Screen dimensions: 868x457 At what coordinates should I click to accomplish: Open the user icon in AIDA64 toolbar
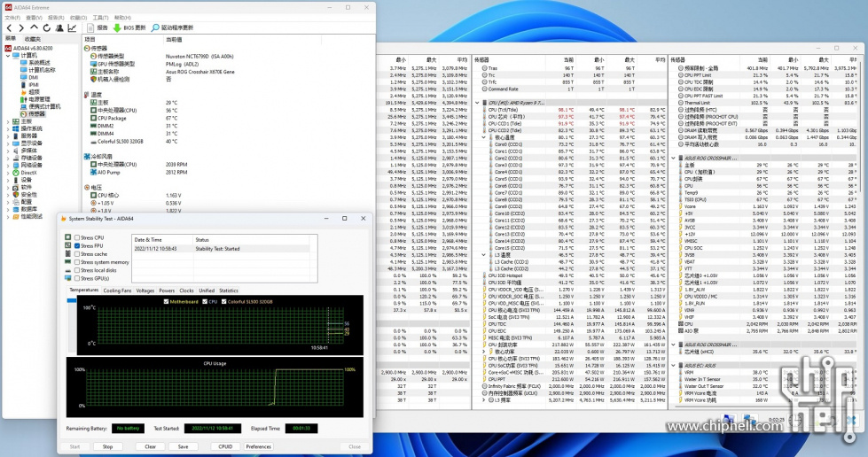pos(59,27)
